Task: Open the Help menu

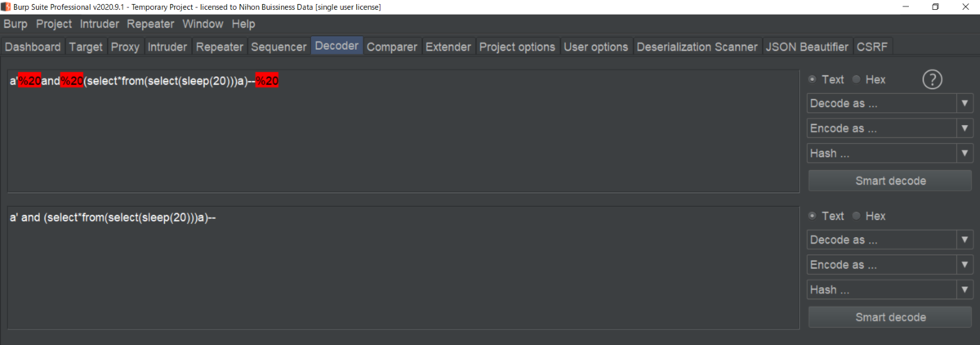Action: (244, 24)
